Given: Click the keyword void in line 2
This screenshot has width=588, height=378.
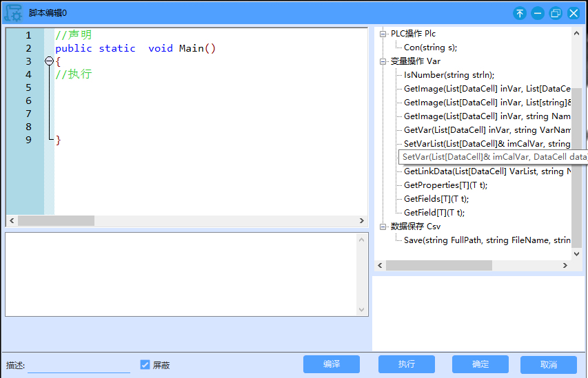Looking at the screenshot, I should click(161, 48).
